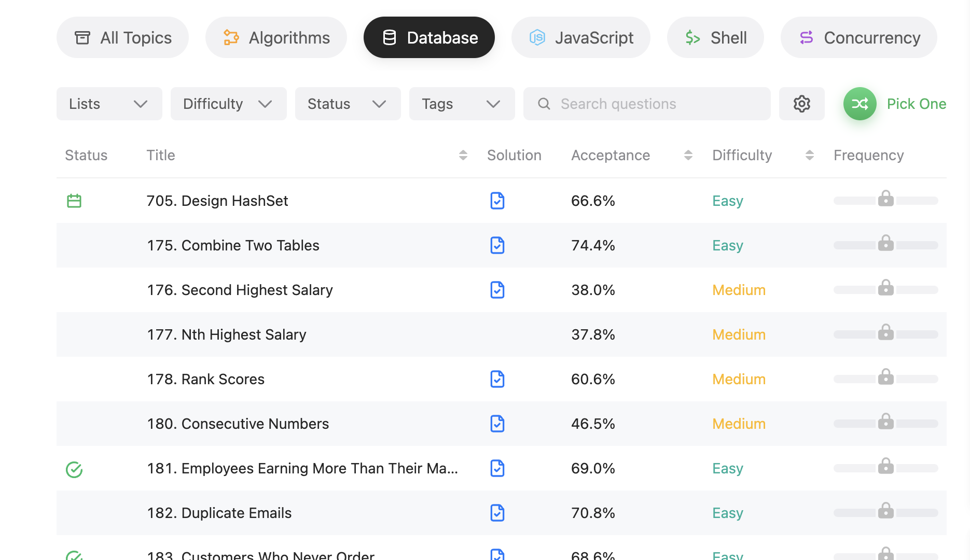Click Medium difficulty of Rank Scores
Screen dimensions: 970x560
(739, 379)
